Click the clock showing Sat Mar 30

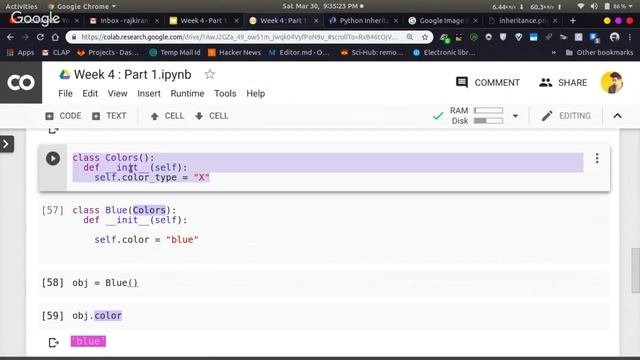[322, 6]
